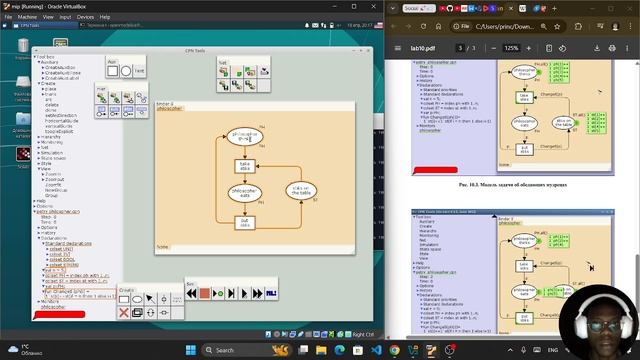Click the single-step tool with green dot in Sim palette
The height and width of the screenshot is (360, 640).
(218, 293)
